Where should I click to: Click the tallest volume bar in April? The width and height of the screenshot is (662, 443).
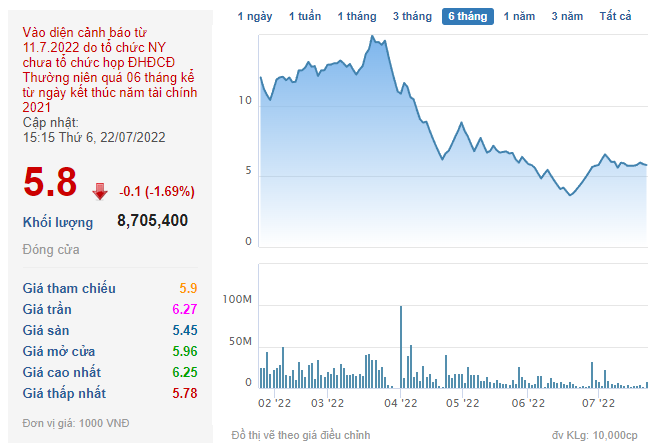(401, 346)
